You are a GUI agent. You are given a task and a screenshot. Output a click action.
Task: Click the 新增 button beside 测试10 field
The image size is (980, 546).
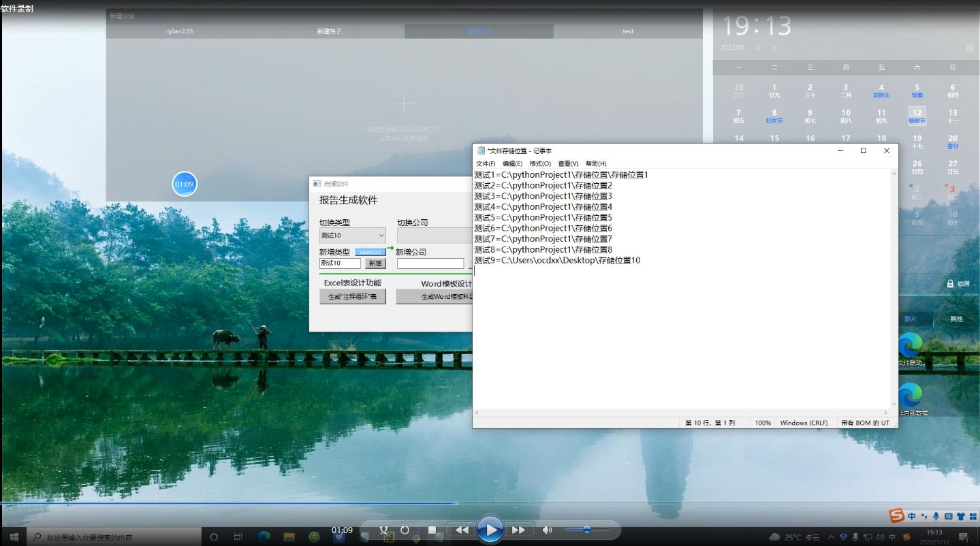[375, 263]
